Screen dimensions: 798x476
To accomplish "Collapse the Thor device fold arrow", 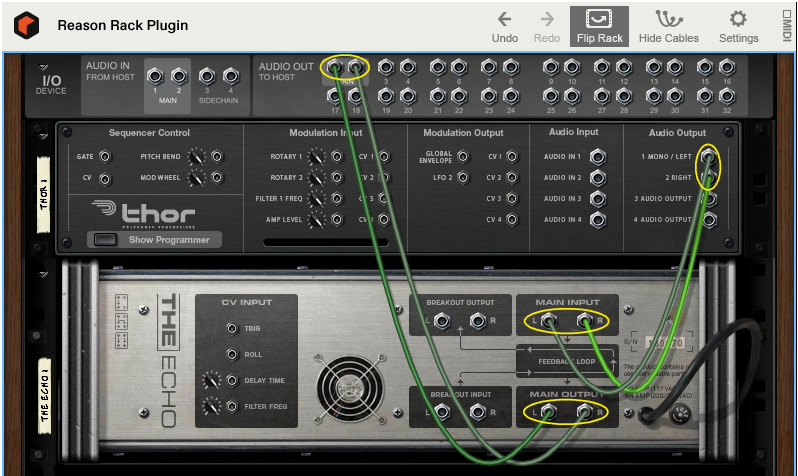I will (43, 136).
